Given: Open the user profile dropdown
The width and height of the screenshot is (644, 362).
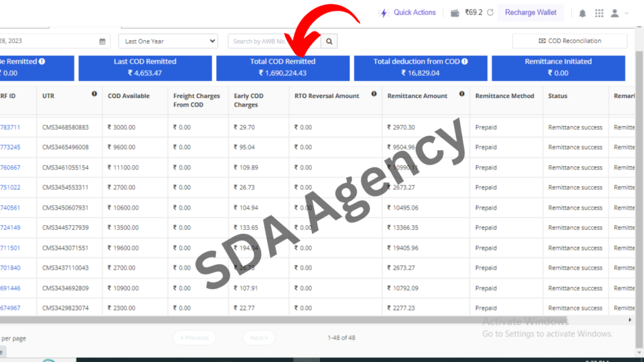Looking at the screenshot, I should point(619,13).
